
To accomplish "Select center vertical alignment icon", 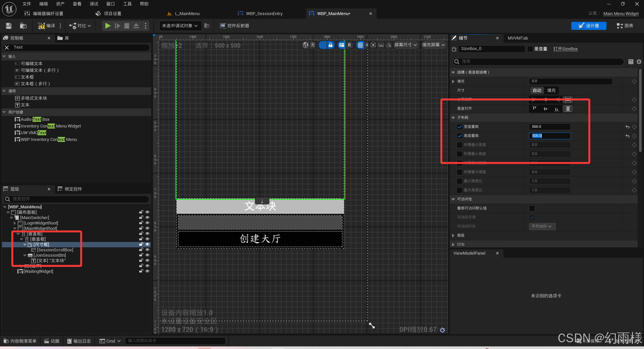I will tap(546, 109).
